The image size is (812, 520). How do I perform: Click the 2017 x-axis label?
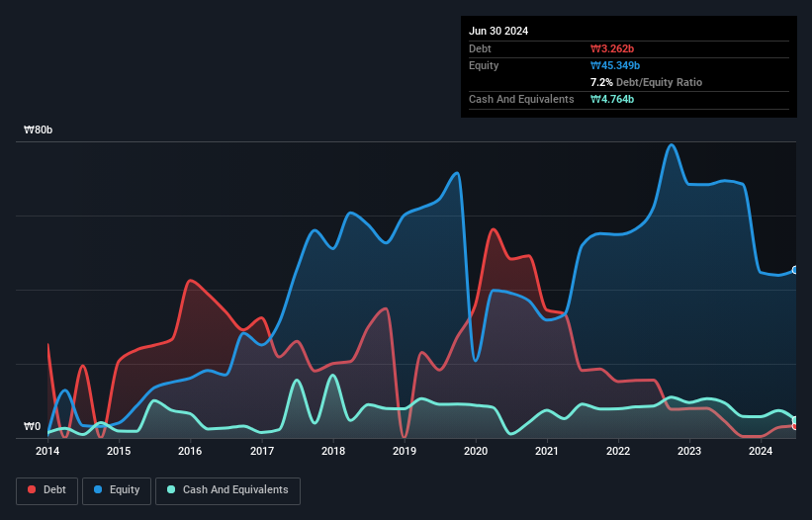262,451
